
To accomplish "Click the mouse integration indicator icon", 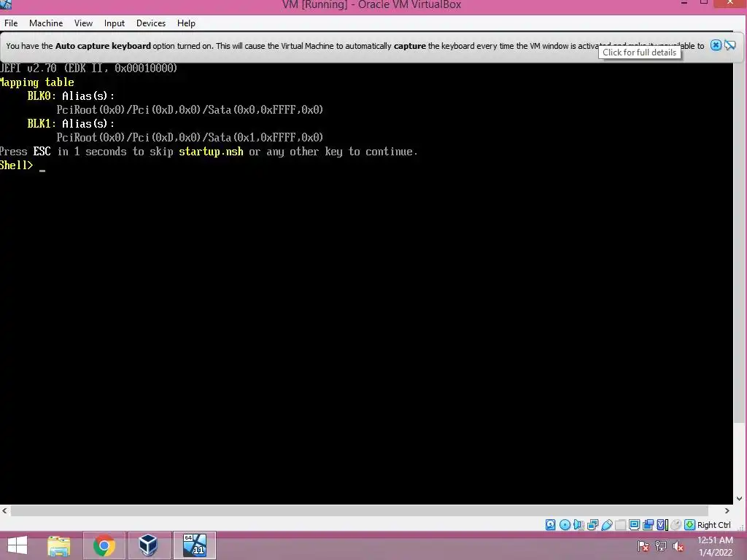I will pos(676,525).
